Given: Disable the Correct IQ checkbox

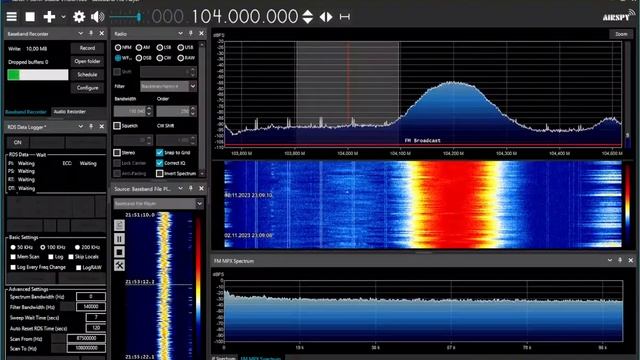Looking at the screenshot, I should click(x=160, y=163).
